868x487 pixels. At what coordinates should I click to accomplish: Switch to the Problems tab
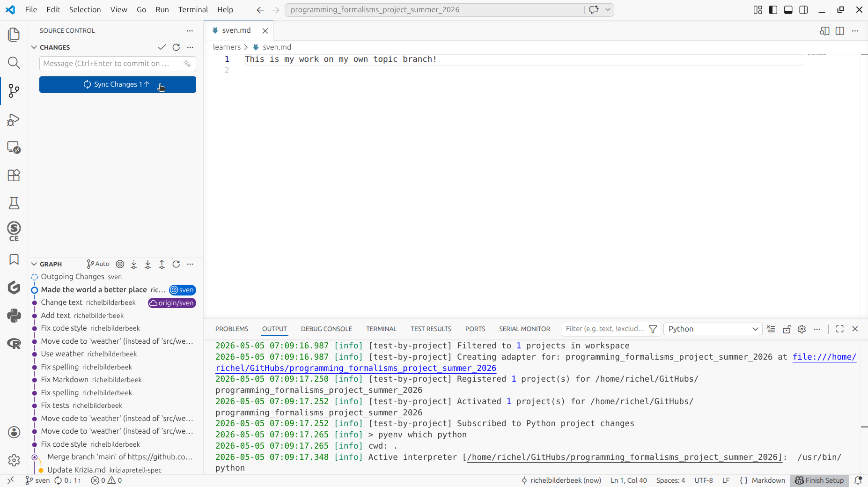(x=232, y=329)
